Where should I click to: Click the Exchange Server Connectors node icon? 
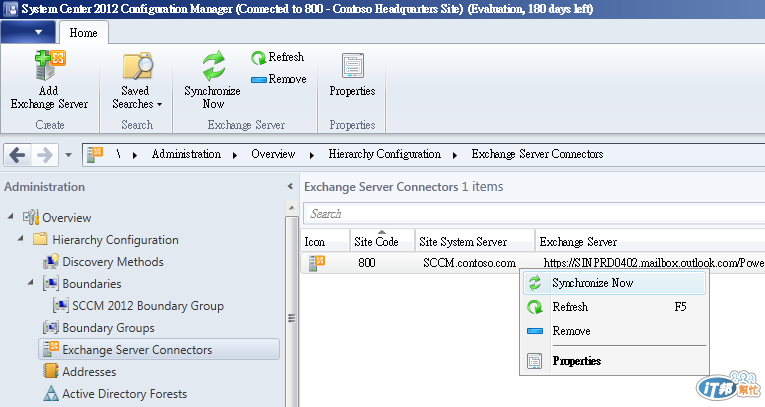[51, 349]
